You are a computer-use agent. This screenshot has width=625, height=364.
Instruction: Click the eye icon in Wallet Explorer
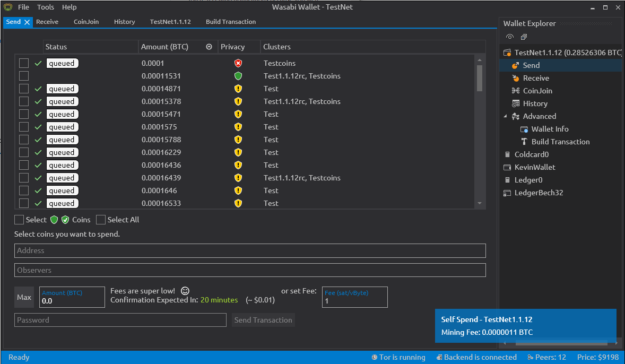[x=510, y=37]
